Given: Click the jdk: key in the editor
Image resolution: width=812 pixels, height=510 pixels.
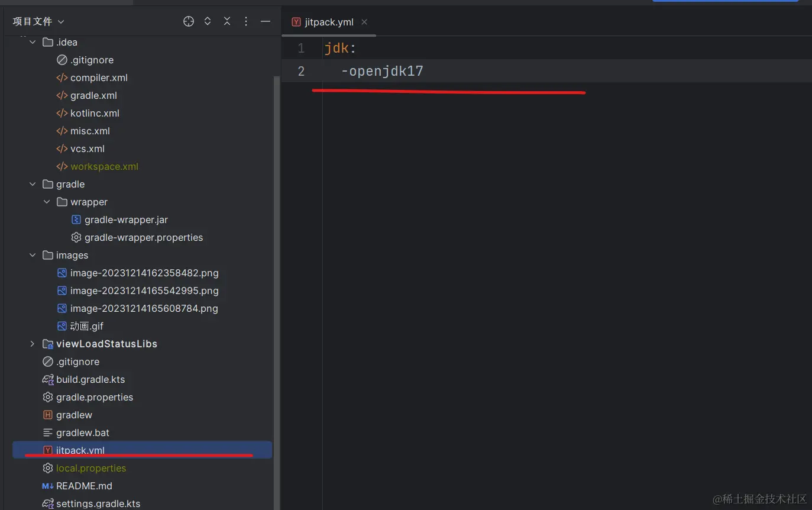Looking at the screenshot, I should pyautogui.click(x=340, y=49).
